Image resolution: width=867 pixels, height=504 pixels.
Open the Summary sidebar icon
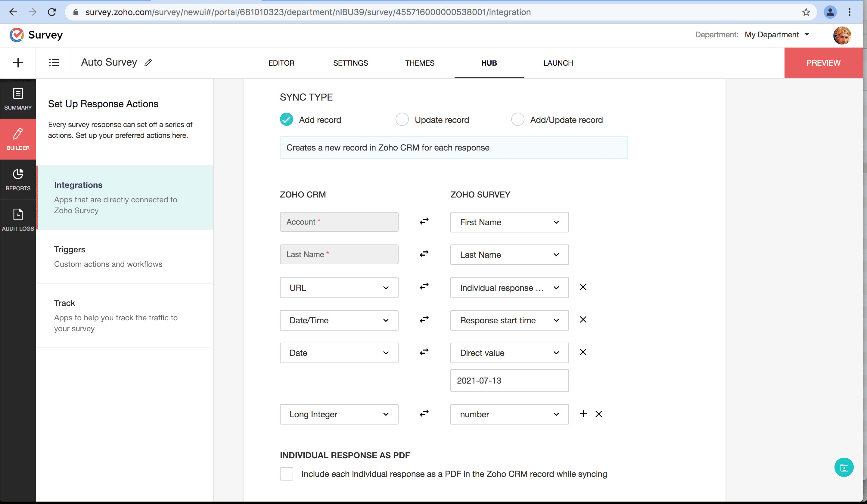[x=18, y=99]
